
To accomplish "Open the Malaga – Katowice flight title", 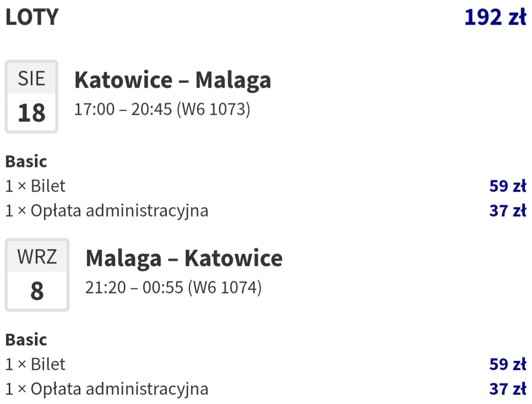I will pyautogui.click(x=184, y=259).
